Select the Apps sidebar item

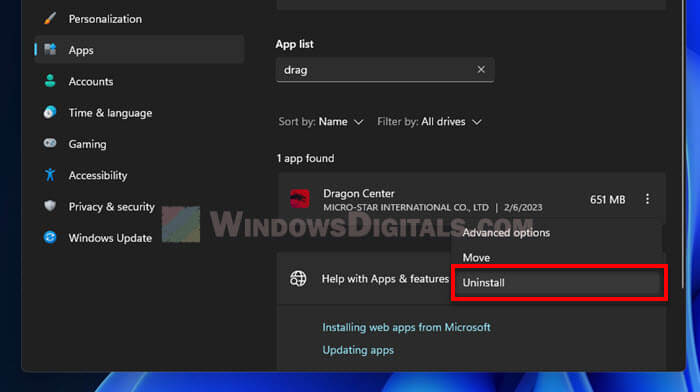point(139,50)
